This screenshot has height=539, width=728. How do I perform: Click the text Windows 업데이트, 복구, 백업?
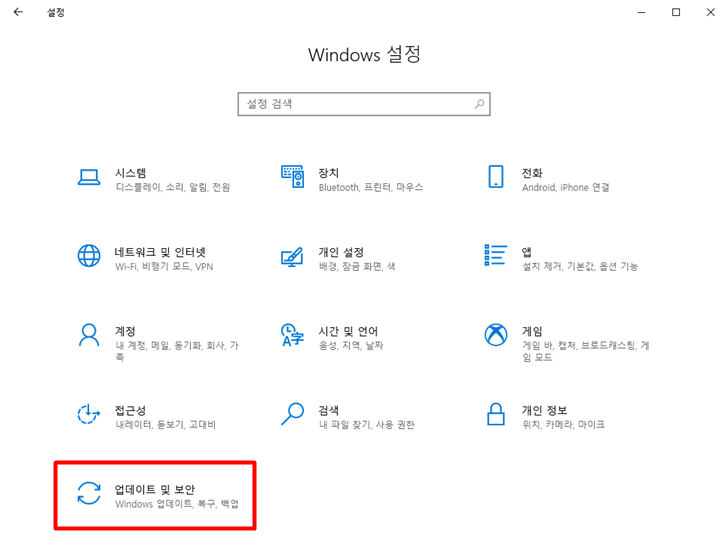point(177,504)
